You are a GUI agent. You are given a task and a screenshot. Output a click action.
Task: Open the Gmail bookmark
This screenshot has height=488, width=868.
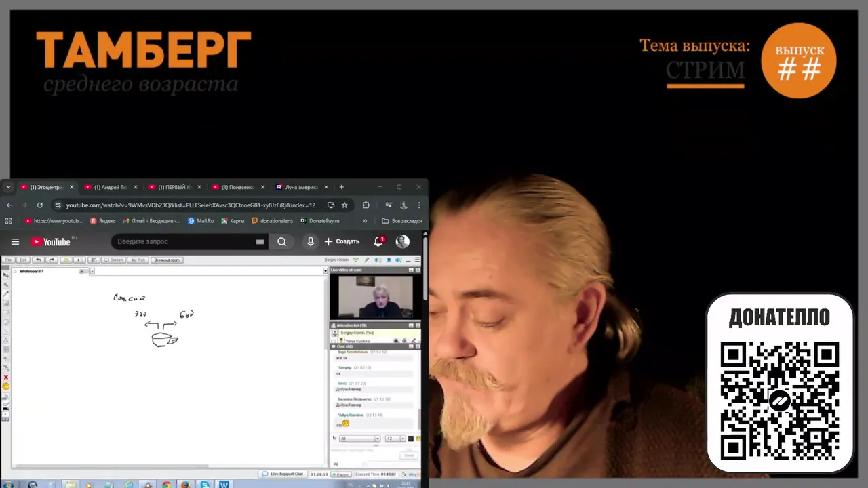point(151,220)
